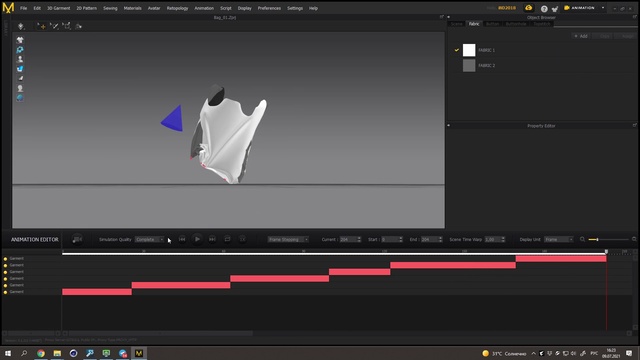Select the FABRIC 2 gray swatch
Viewport: 640px width, 360px height.
coord(469,65)
